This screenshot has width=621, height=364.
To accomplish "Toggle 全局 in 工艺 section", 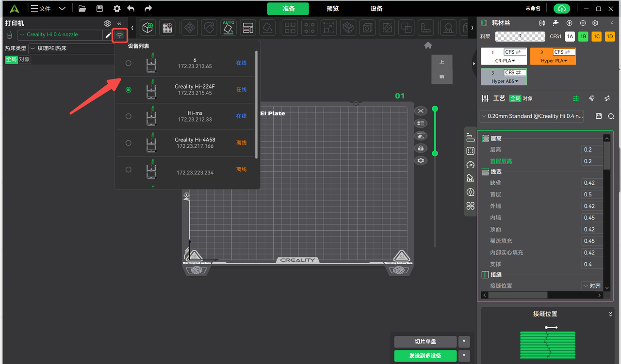I will pos(515,98).
